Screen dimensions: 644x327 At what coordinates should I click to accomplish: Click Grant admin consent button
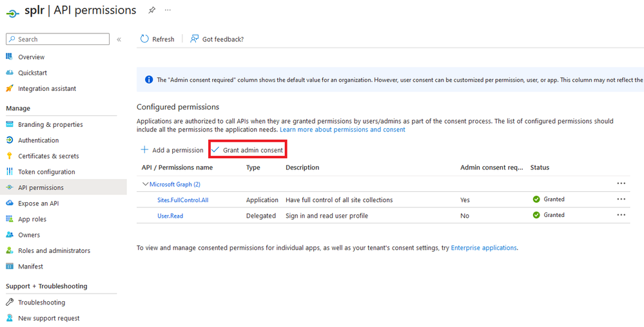point(248,150)
